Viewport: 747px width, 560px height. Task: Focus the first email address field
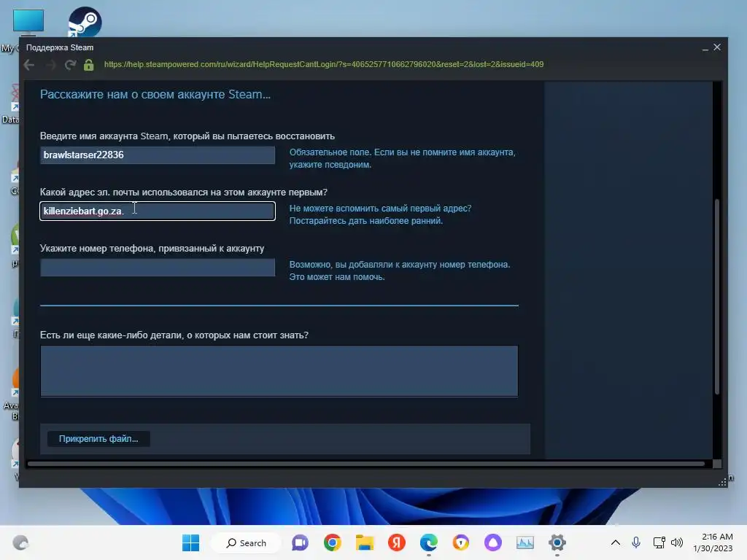[x=158, y=211]
